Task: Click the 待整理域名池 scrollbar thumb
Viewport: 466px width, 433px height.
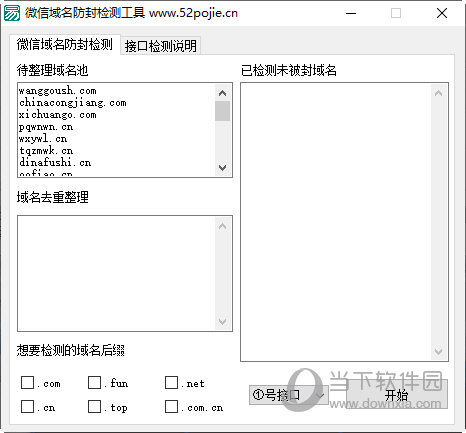Action: (x=222, y=111)
